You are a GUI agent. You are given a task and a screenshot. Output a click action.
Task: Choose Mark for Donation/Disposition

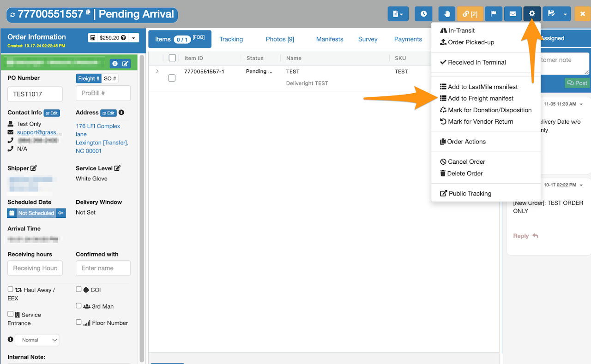(x=486, y=110)
